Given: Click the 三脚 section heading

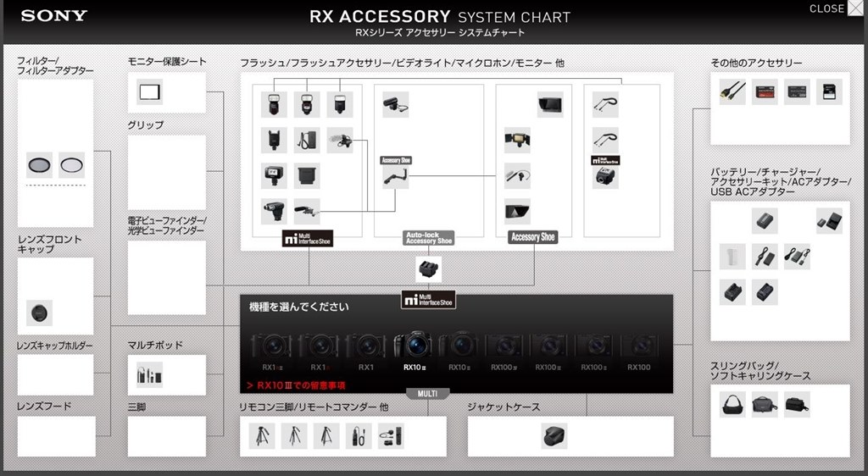Looking at the screenshot, I should point(136,407).
